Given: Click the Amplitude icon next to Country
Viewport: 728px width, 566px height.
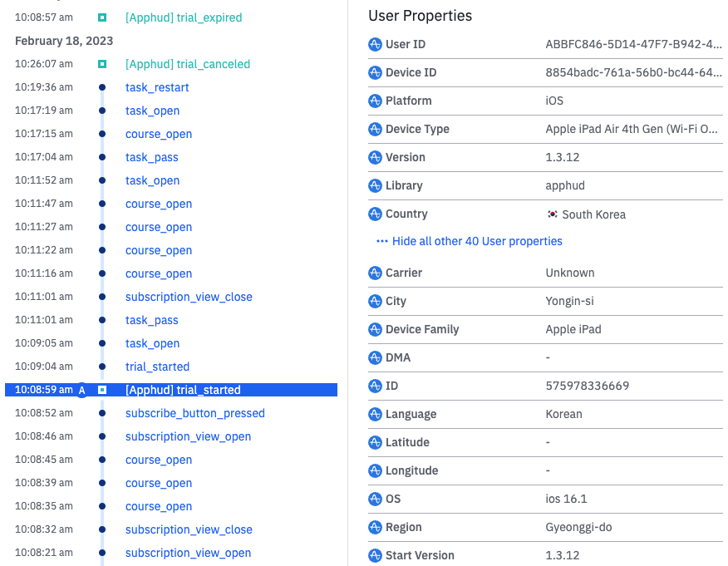Looking at the screenshot, I should tap(375, 214).
